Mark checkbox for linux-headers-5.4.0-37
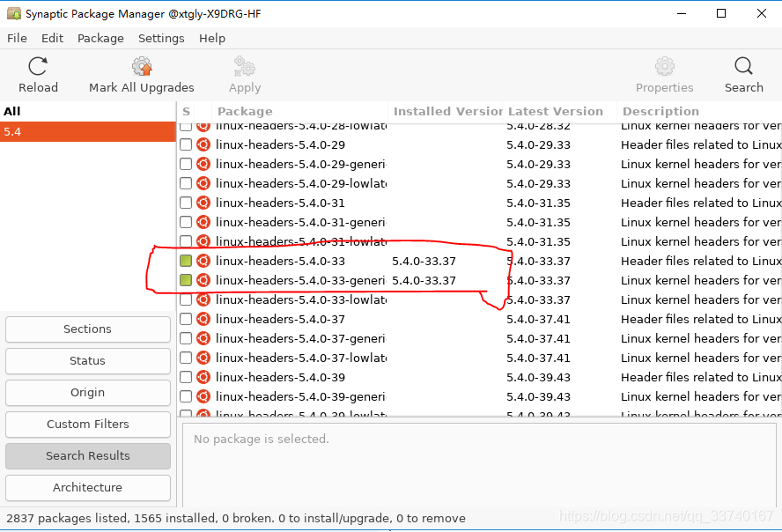Screen dimensions: 782x532 click(186, 319)
